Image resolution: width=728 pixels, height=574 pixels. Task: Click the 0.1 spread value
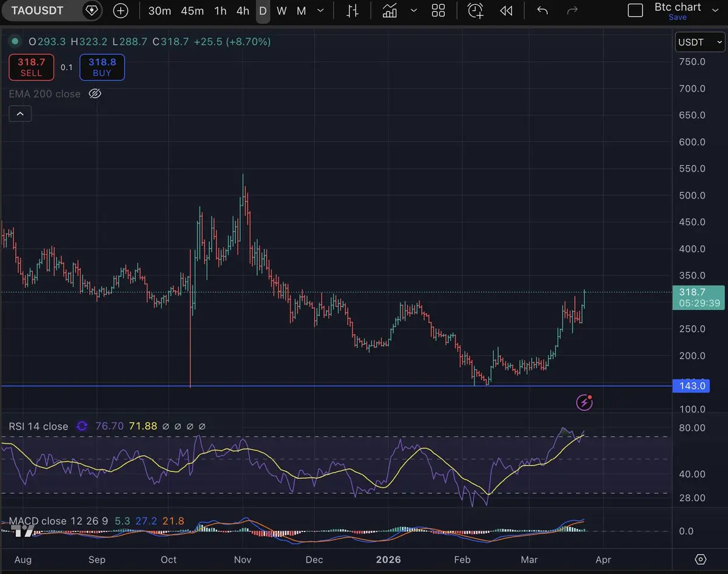click(67, 67)
